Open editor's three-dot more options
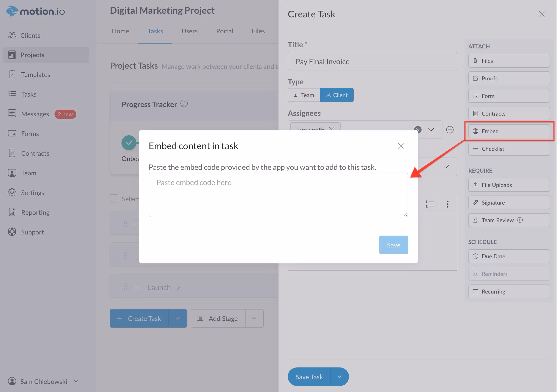The image size is (557, 392). (448, 204)
